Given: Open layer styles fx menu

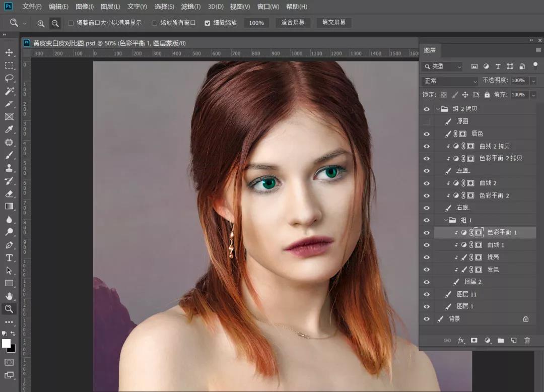Looking at the screenshot, I should tap(461, 340).
